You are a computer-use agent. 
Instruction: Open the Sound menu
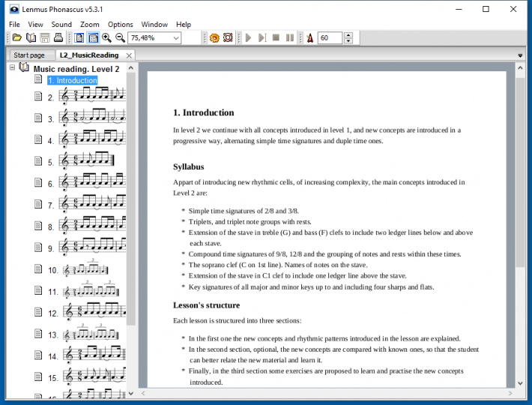pos(61,25)
